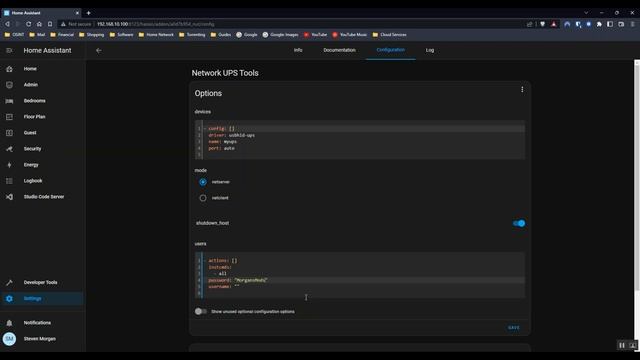Click the share page icon in address bar

coord(530,24)
